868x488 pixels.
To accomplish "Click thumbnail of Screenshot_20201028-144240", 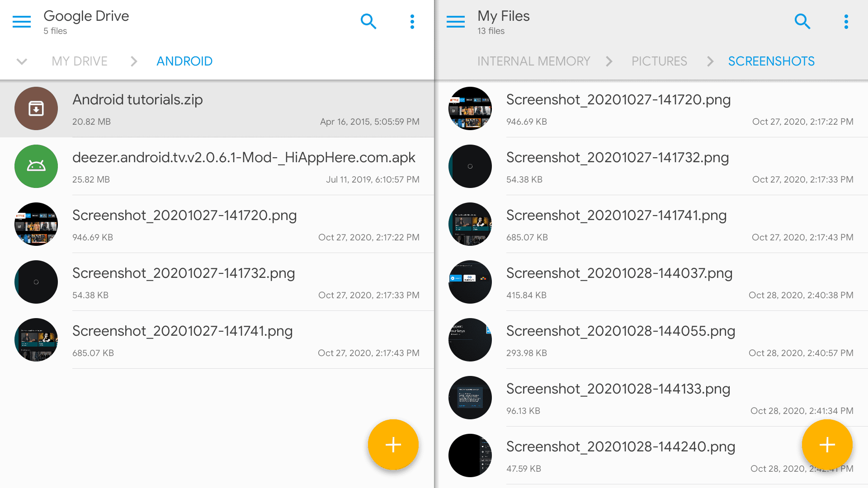I will click(470, 455).
